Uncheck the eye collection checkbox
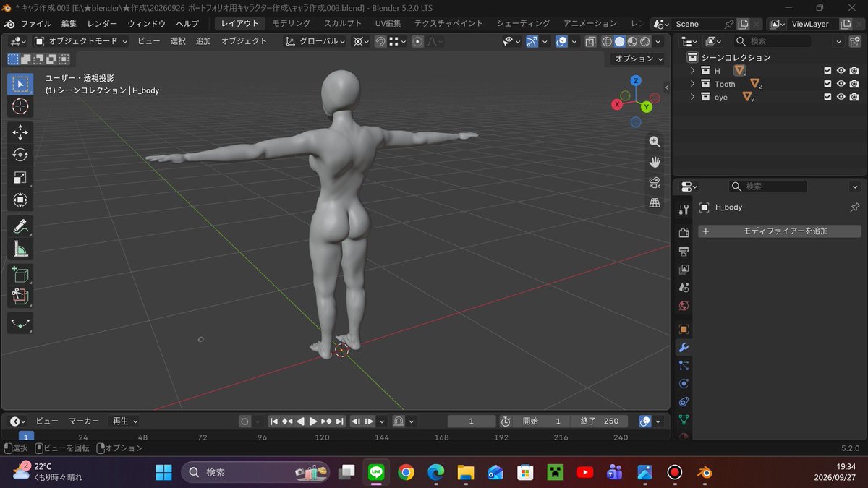This screenshot has width=868, height=488. (828, 97)
